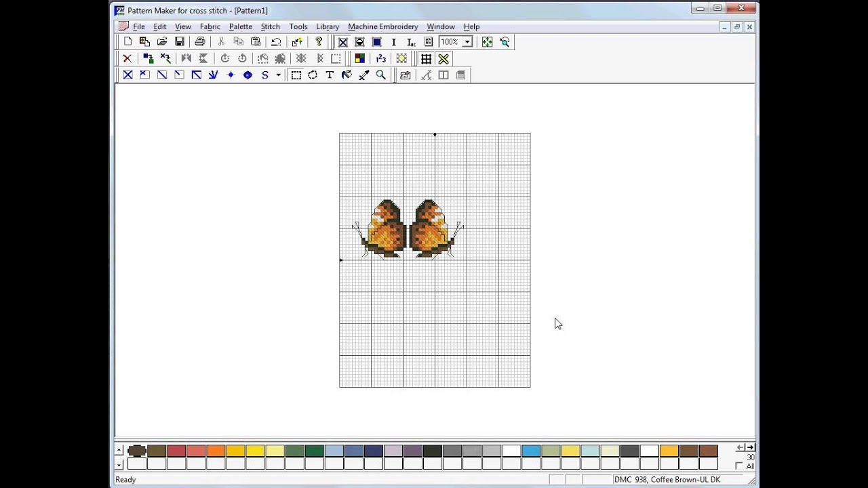Select the Special Stitch S tool
Image resolution: width=868 pixels, height=488 pixels.
265,75
